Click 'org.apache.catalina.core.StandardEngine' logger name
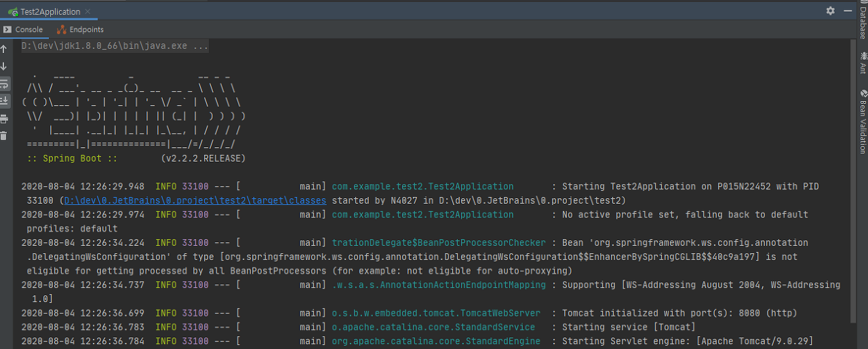 [x=436, y=341]
